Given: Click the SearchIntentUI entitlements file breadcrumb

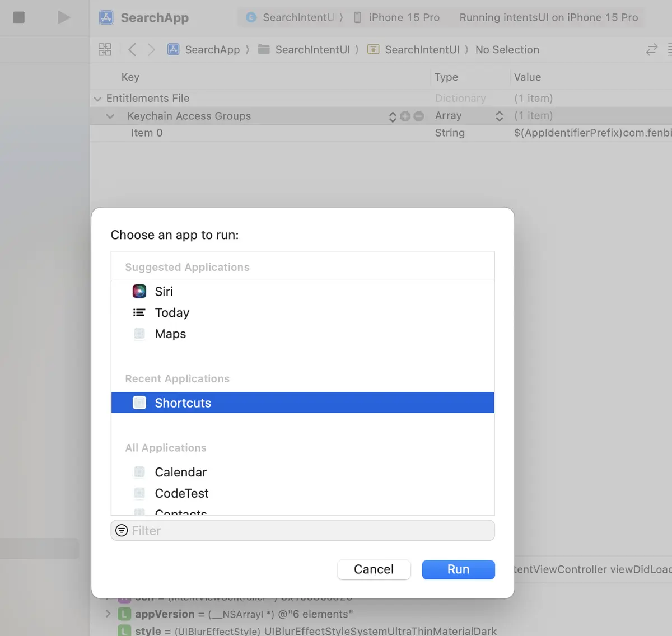Looking at the screenshot, I should pyautogui.click(x=413, y=50).
